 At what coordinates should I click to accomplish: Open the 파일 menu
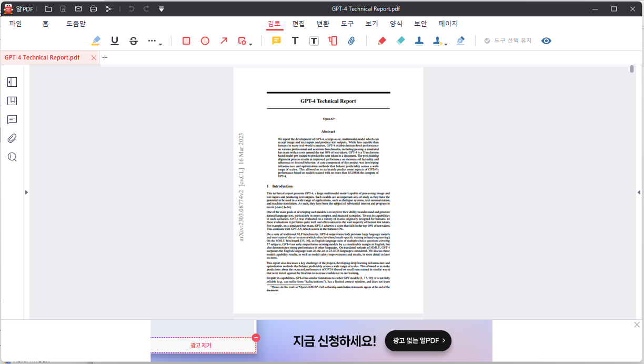(x=16, y=24)
